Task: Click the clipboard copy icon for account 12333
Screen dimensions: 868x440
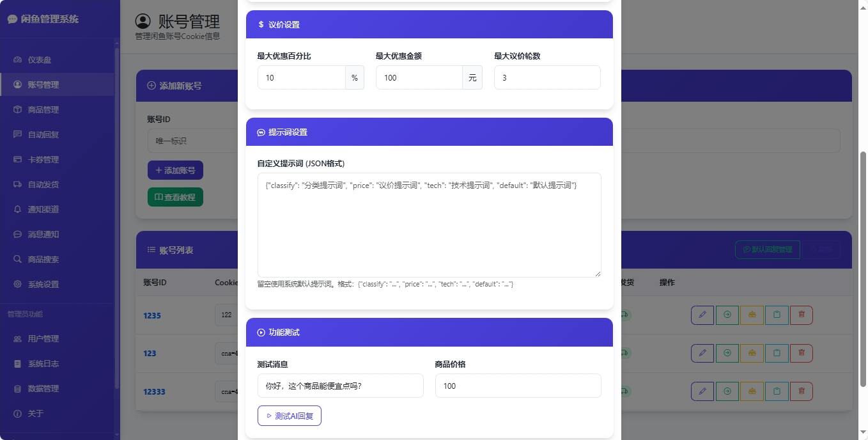Action: coord(776,391)
